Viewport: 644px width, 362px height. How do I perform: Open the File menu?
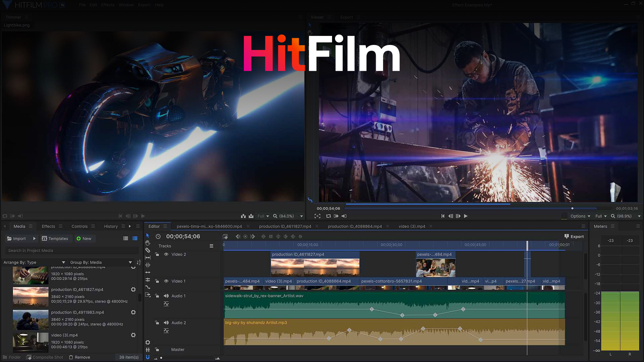[x=82, y=5]
